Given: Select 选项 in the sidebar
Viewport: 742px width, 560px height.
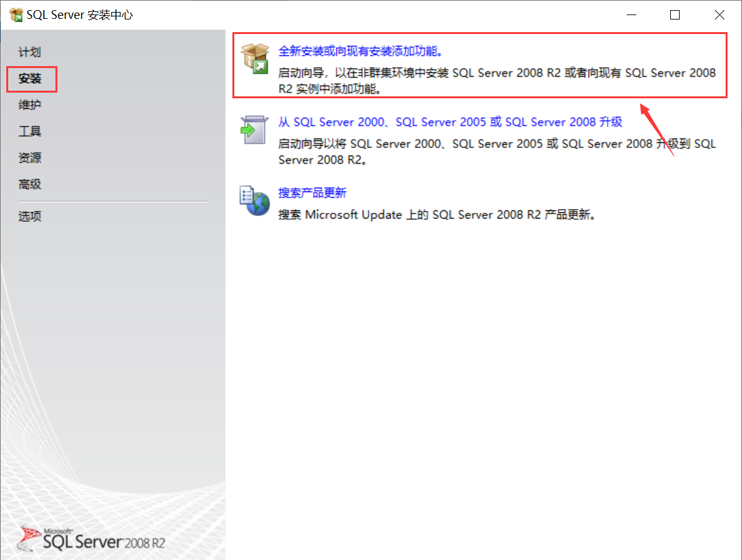Looking at the screenshot, I should click(x=30, y=216).
